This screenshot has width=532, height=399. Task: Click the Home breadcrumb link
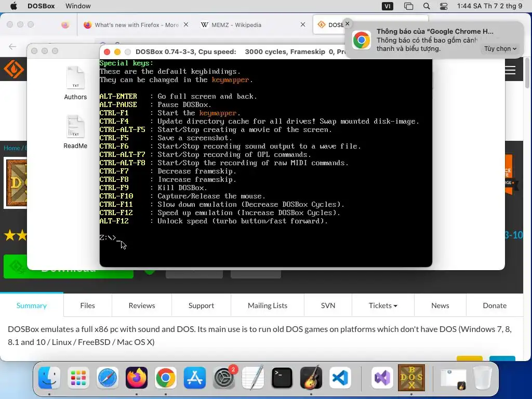coord(11,148)
